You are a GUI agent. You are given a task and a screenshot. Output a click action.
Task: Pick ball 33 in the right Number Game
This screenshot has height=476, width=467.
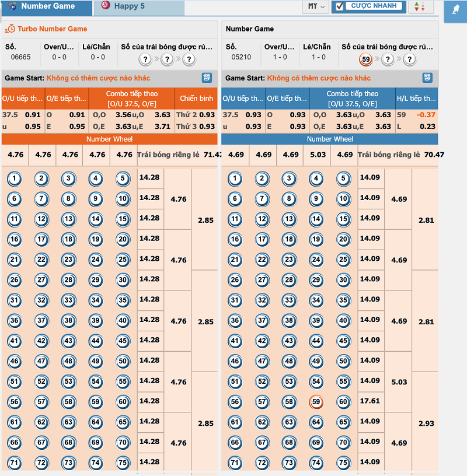pyautogui.click(x=289, y=301)
